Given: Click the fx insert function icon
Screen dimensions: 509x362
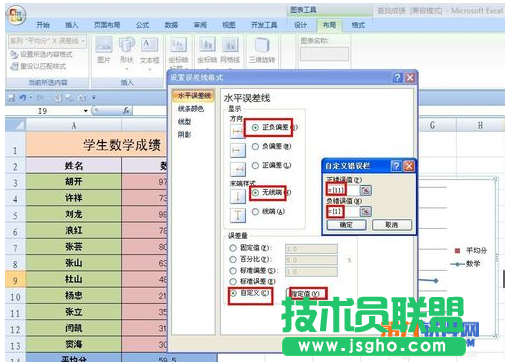Looking at the screenshot, I should click(x=126, y=110).
